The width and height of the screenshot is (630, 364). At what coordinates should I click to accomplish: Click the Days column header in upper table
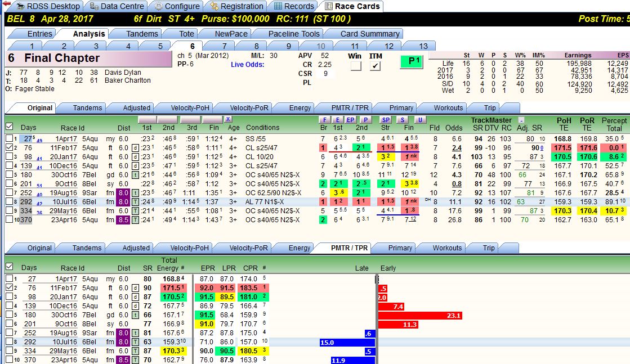[x=29, y=128]
